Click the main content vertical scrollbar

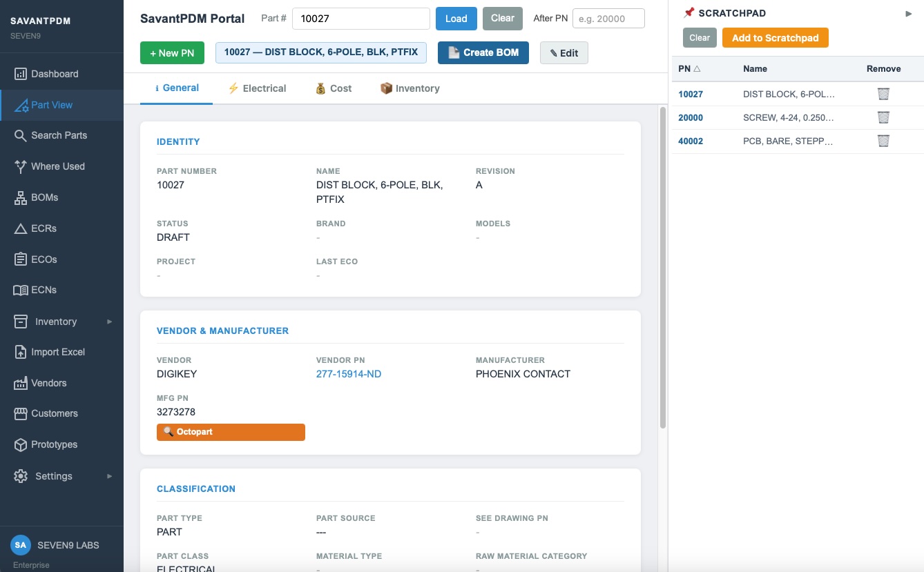coord(663,268)
